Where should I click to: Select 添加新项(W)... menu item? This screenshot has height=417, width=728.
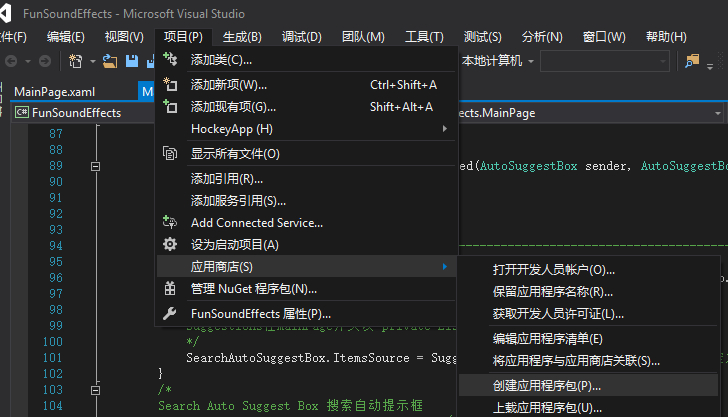pos(306,85)
